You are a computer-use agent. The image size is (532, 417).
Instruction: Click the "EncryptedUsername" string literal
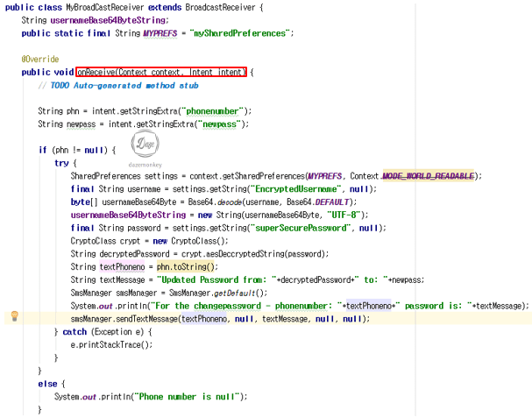click(294, 189)
